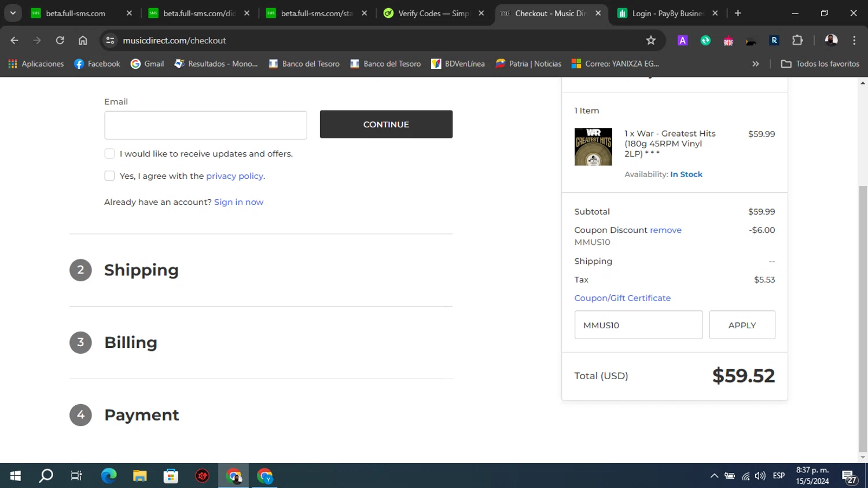The width and height of the screenshot is (868, 488).
Task: Click the browser back arrow
Action: [x=14, y=41]
